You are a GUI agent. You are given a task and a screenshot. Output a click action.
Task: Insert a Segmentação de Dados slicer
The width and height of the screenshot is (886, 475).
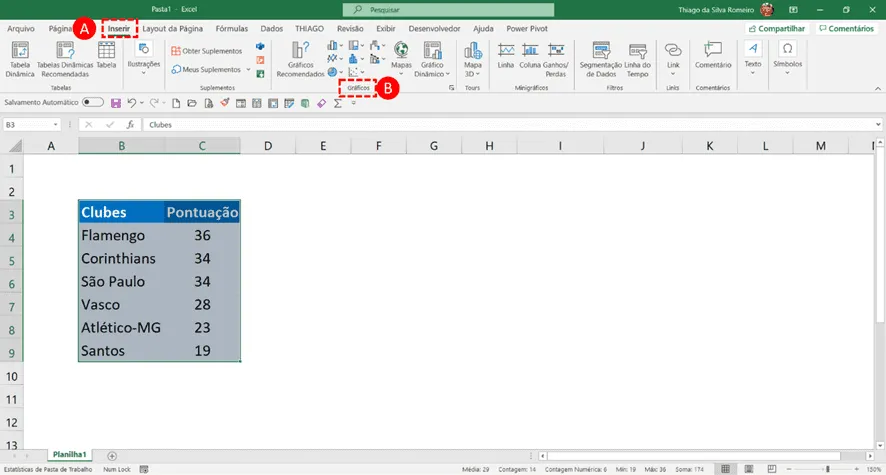point(600,59)
